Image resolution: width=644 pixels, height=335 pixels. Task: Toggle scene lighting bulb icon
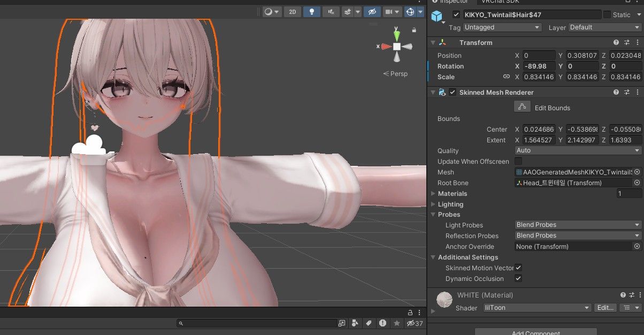click(x=312, y=12)
